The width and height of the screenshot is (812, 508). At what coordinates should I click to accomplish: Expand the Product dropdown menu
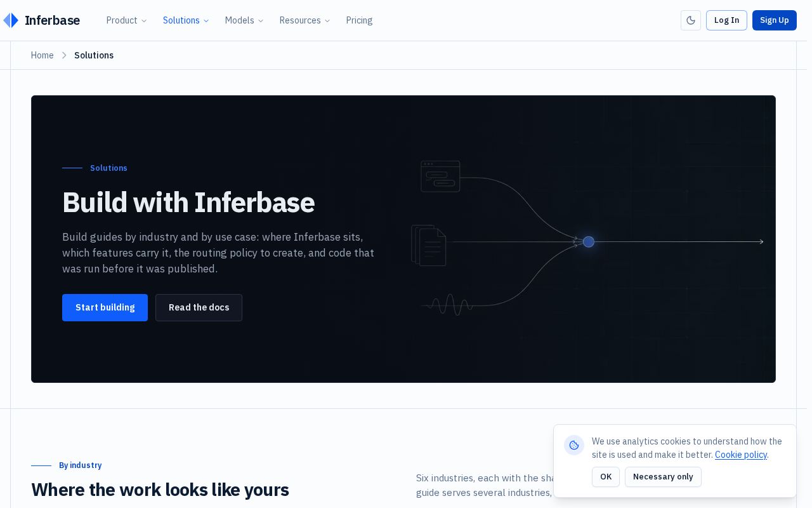click(x=127, y=20)
